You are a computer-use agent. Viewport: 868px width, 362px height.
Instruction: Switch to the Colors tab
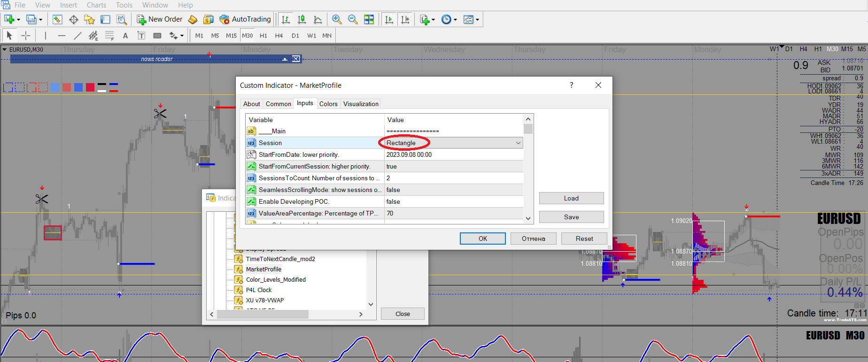(x=328, y=104)
